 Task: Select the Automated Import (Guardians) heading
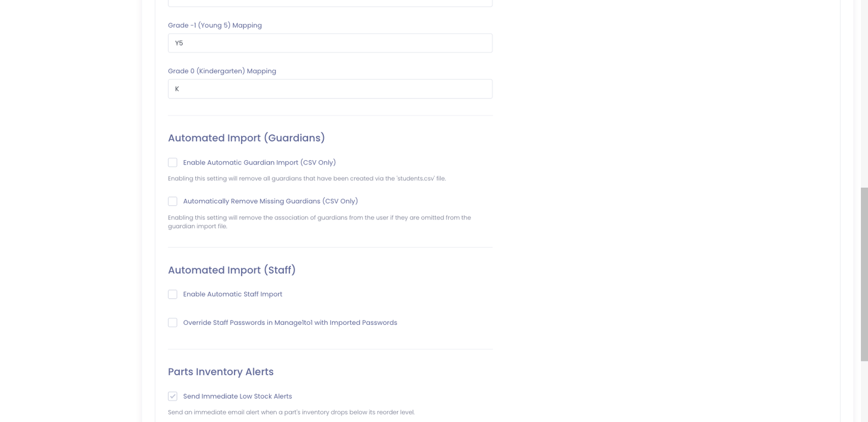tap(246, 138)
